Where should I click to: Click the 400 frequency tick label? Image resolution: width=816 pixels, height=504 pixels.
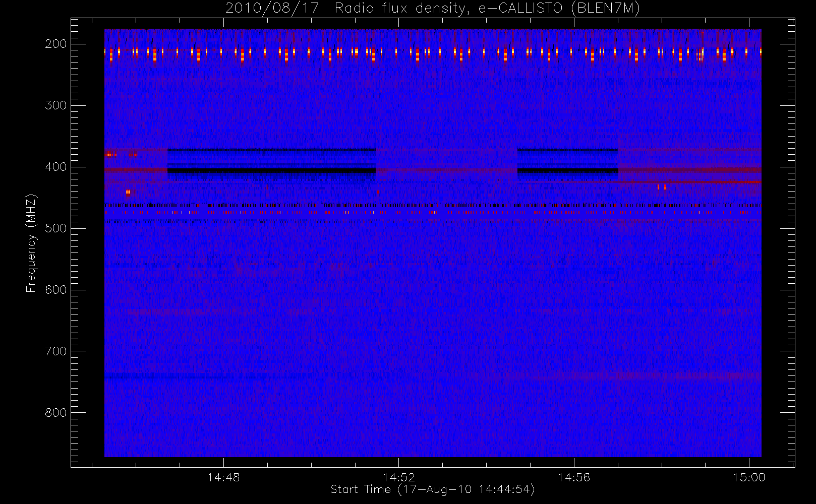pyautogui.click(x=56, y=167)
